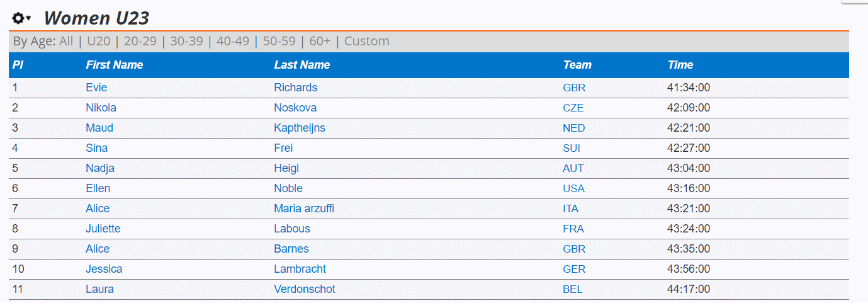Open Custom age filter
This screenshot has height=303, width=868.
pyautogui.click(x=366, y=42)
